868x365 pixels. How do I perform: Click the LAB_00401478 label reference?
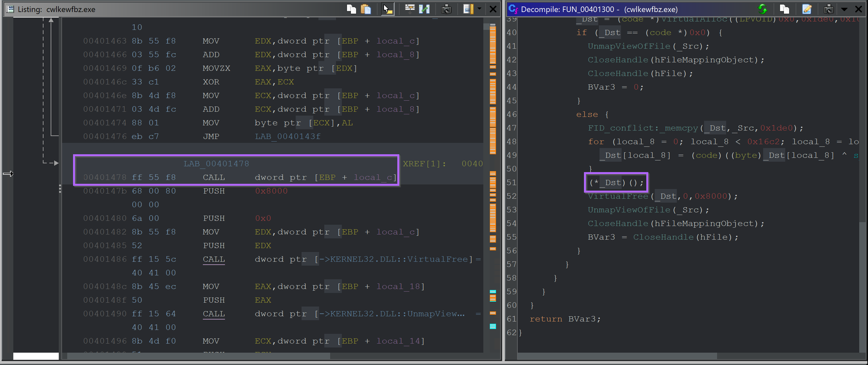(216, 163)
